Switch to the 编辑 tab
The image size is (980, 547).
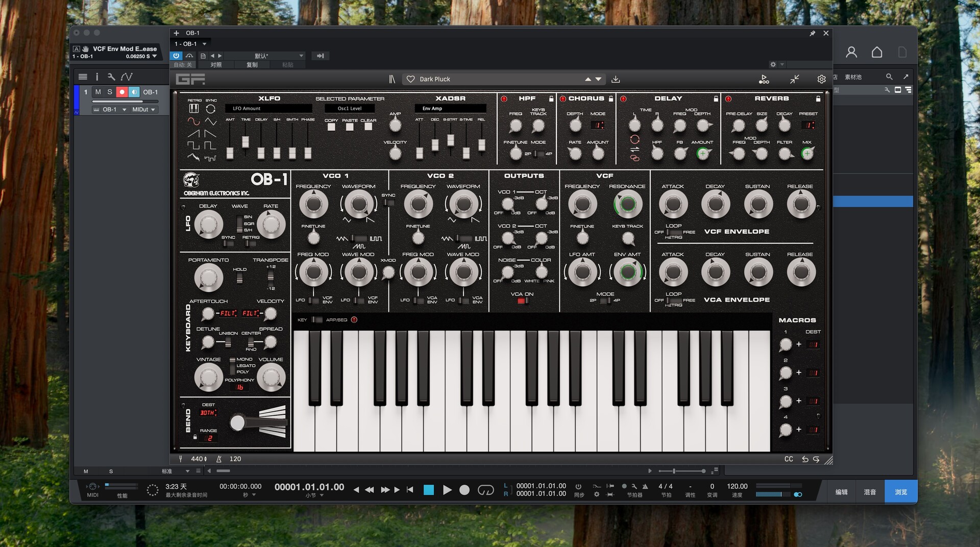842,492
